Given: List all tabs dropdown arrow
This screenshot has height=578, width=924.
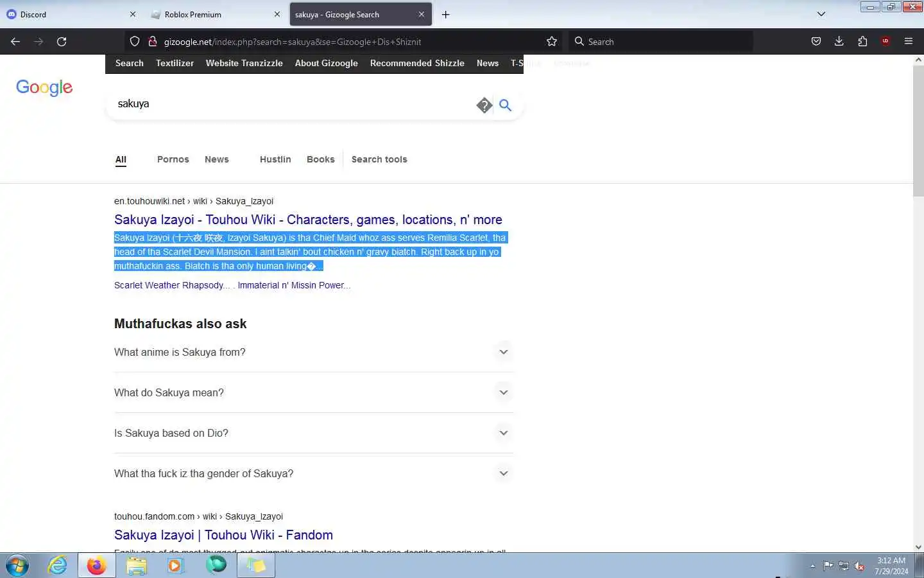Looking at the screenshot, I should [821, 14].
